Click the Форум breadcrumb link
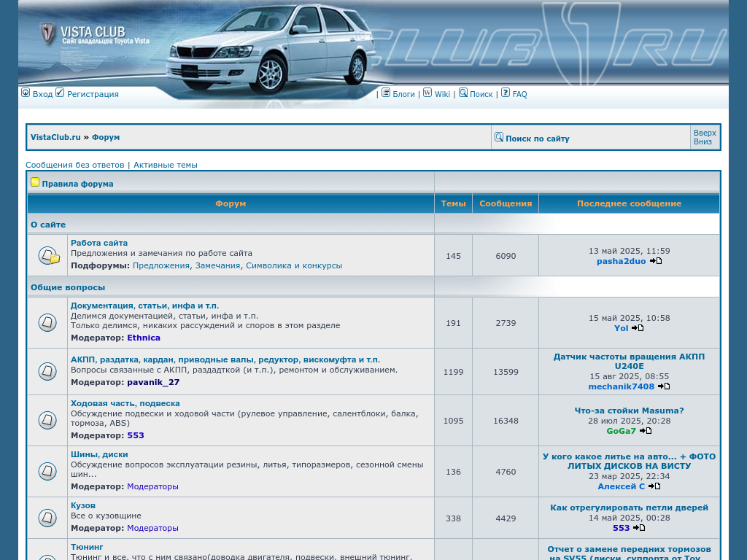The width and height of the screenshot is (747, 560). click(106, 137)
